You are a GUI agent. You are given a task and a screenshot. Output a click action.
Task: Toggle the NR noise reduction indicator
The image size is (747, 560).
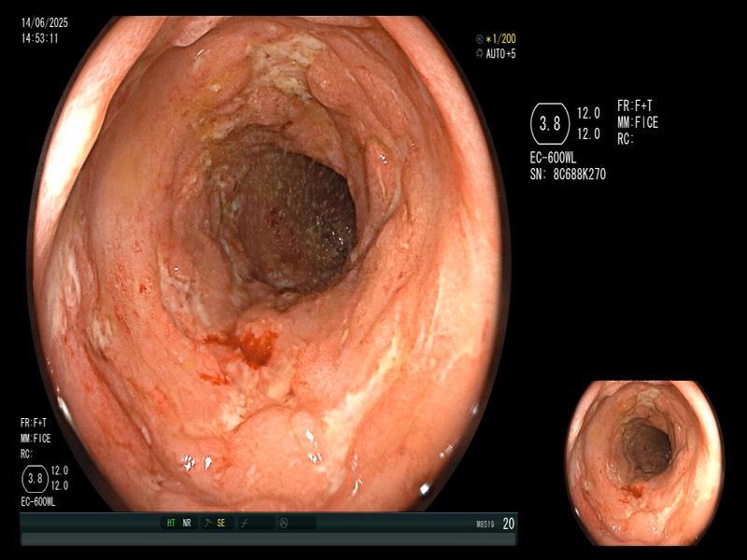[187, 523]
